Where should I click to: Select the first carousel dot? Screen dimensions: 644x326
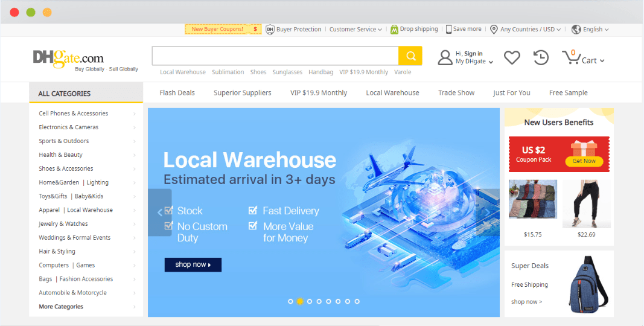coord(290,301)
